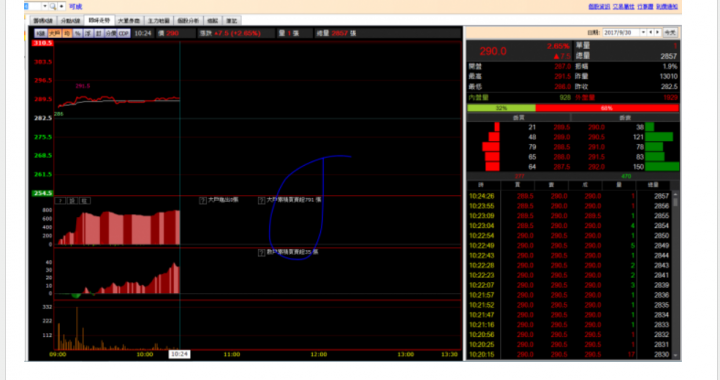Switch to the 大單 tab
The height and width of the screenshot is (380, 720).
coord(129,21)
